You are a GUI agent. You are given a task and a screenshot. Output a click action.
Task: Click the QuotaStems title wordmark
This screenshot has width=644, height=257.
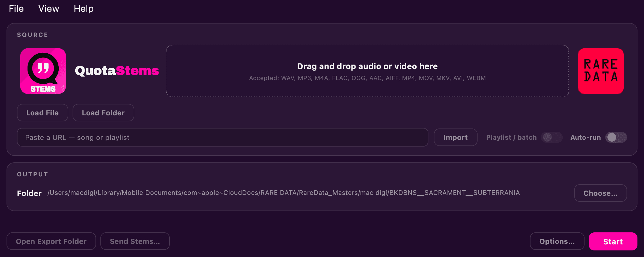(117, 71)
